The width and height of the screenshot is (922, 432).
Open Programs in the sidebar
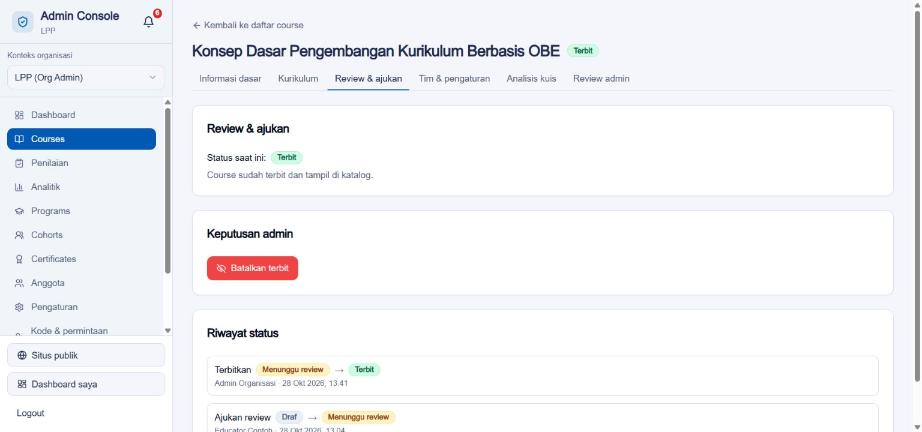[x=82, y=211]
